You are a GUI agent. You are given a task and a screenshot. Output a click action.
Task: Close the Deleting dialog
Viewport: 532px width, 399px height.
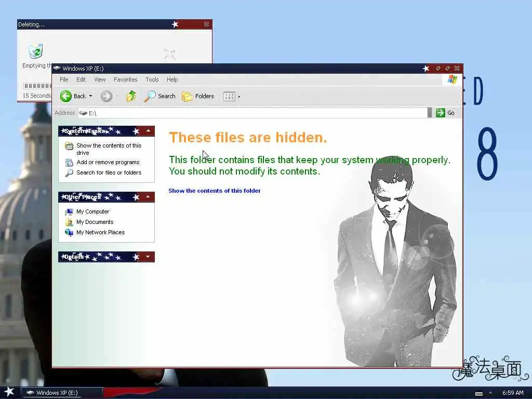coord(206,24)
